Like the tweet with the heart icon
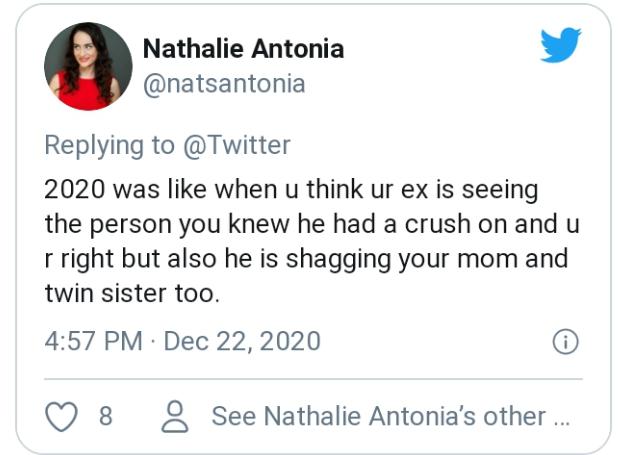Image resolution: width=622 pixels, height=455 pixels. click(x=62, y=416)
